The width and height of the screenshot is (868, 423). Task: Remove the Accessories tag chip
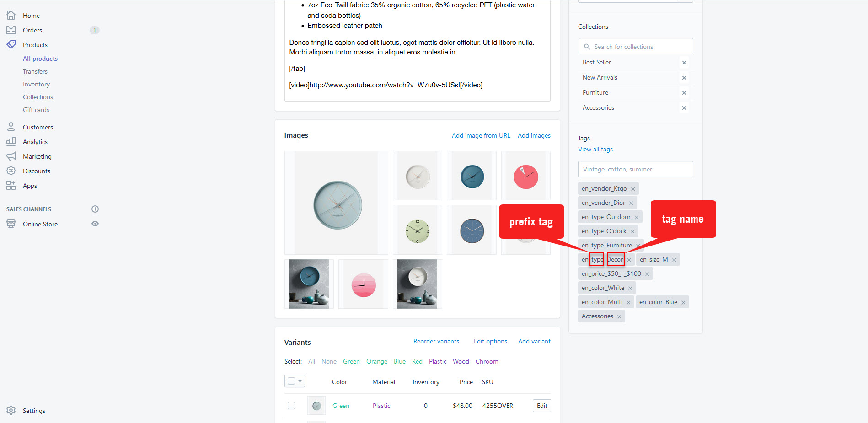(x=619, y=316)
